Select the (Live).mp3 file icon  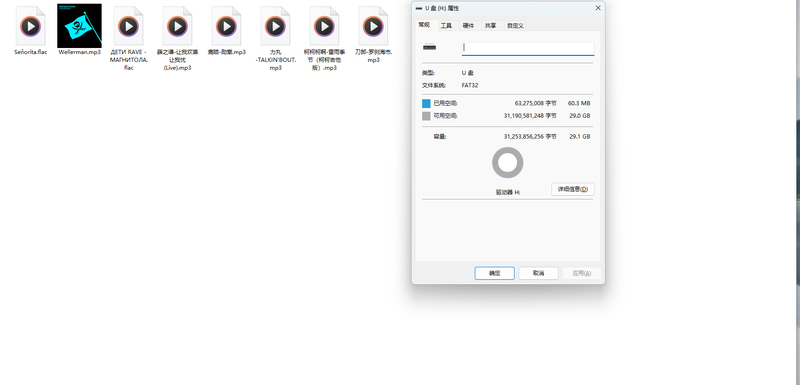(x=178, y=26)
